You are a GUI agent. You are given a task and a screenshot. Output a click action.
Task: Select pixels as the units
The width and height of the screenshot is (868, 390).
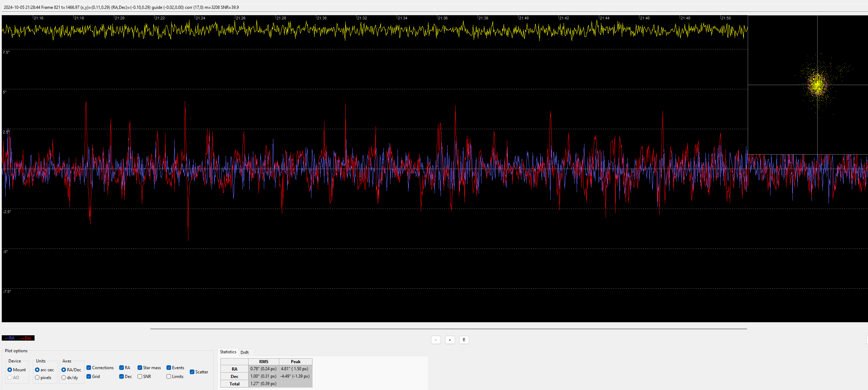click(x=37, y=378)
